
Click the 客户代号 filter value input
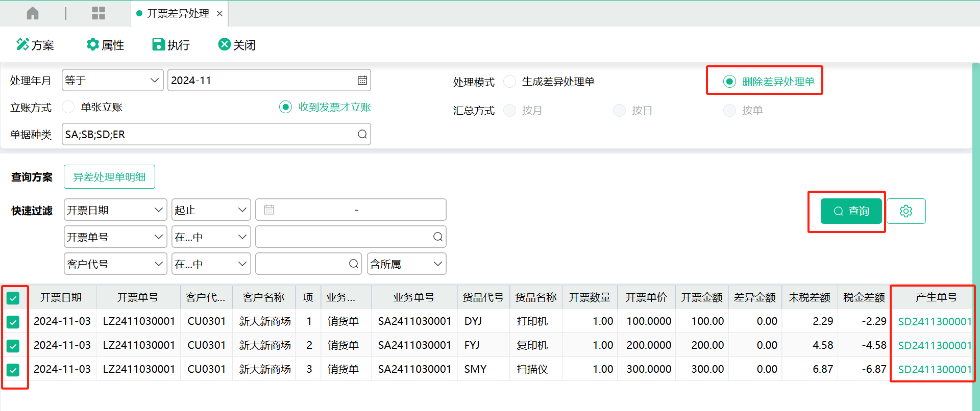[308, 264]
